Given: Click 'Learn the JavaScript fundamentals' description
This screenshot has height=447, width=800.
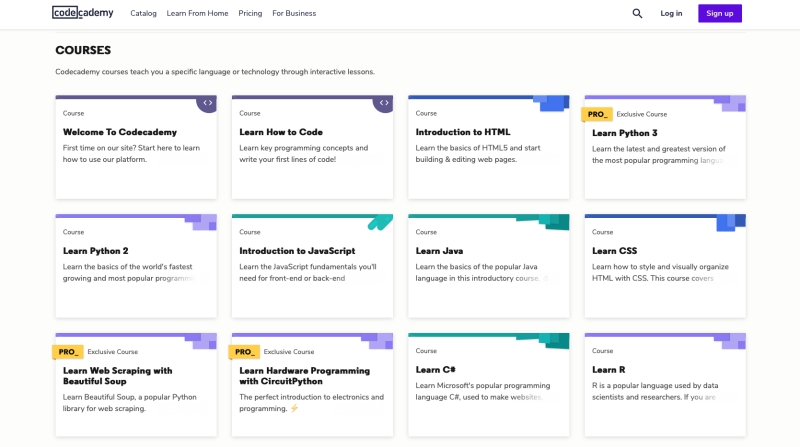Looking at the screenshot, I should click(x=308, y=272).
